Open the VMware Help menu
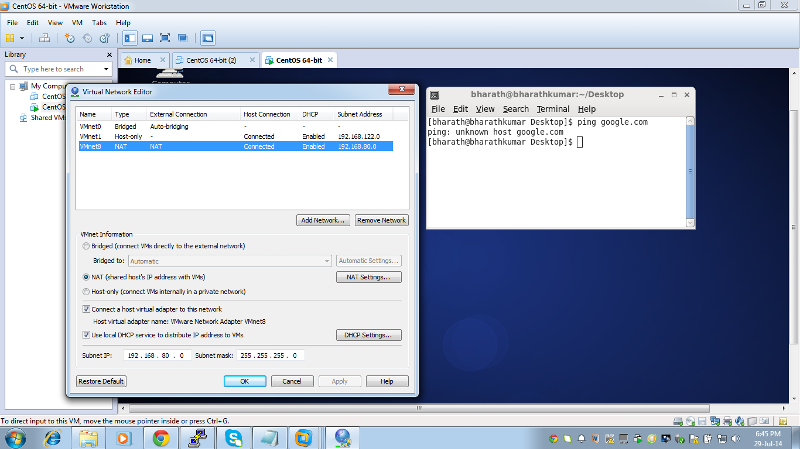 click(x=123, y=22)
